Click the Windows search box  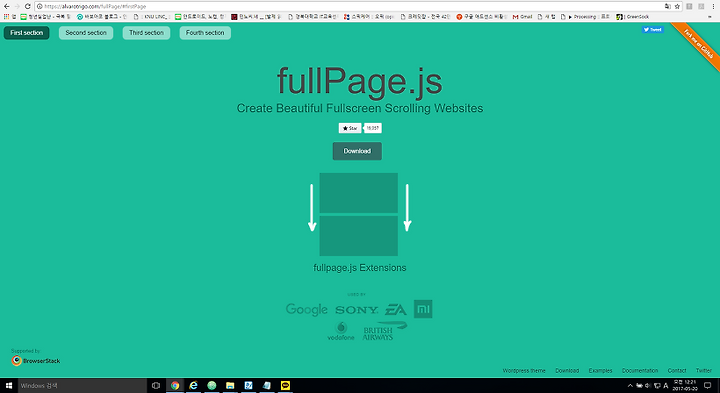point(82,386)
